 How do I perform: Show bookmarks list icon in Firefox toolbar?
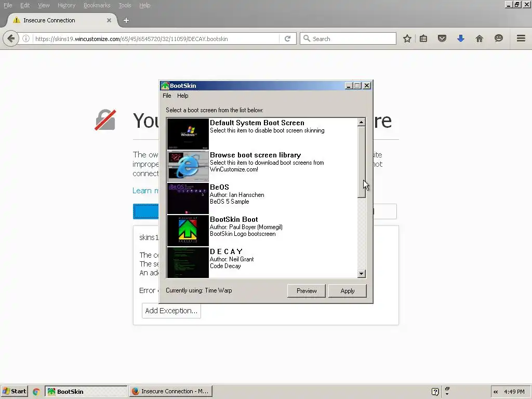pos(423,38)
